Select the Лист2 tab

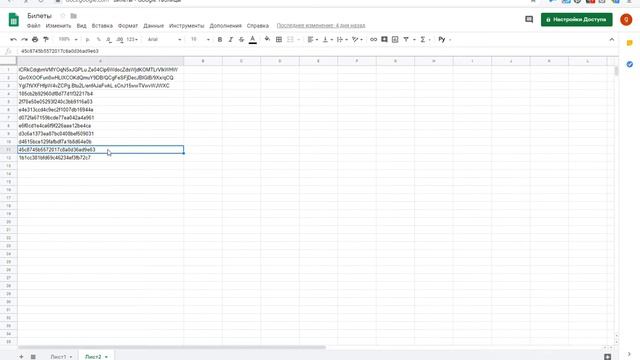pyautogui.click(x=93, y=357)
